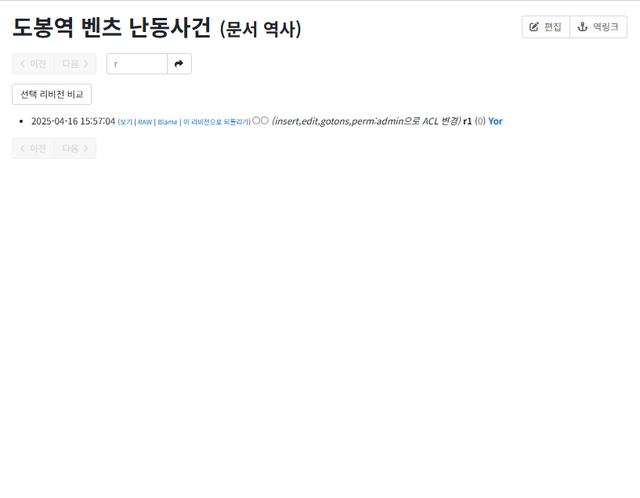Screen dimensions: 640x498
Task: Open the 역링크 anchor backlinks button
Action: click(598, 27)
